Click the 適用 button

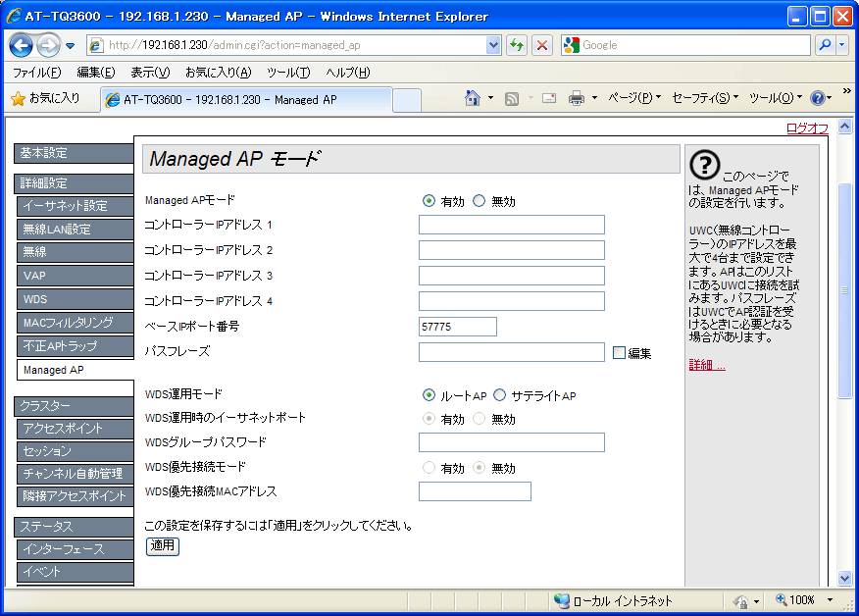pos(163,545)
